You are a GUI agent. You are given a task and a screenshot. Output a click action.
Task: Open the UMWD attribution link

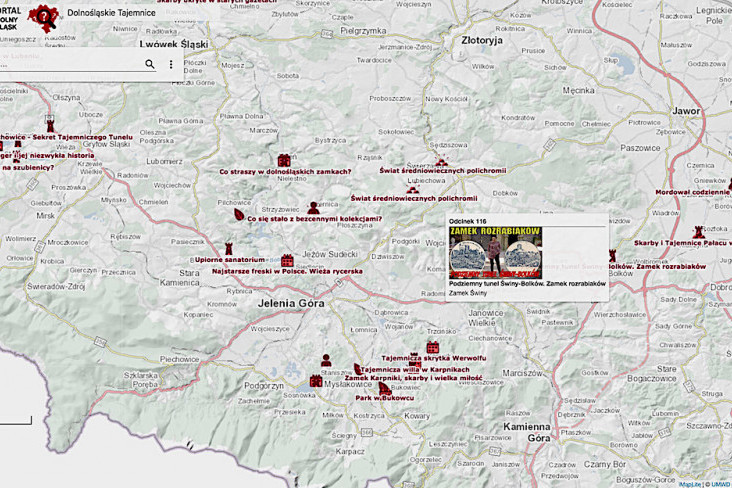(720, 484)
